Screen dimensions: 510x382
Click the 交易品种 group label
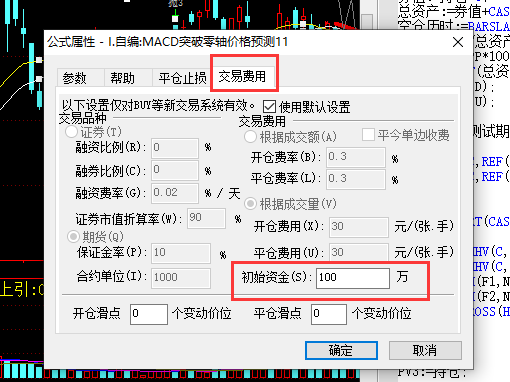point(82,118)
